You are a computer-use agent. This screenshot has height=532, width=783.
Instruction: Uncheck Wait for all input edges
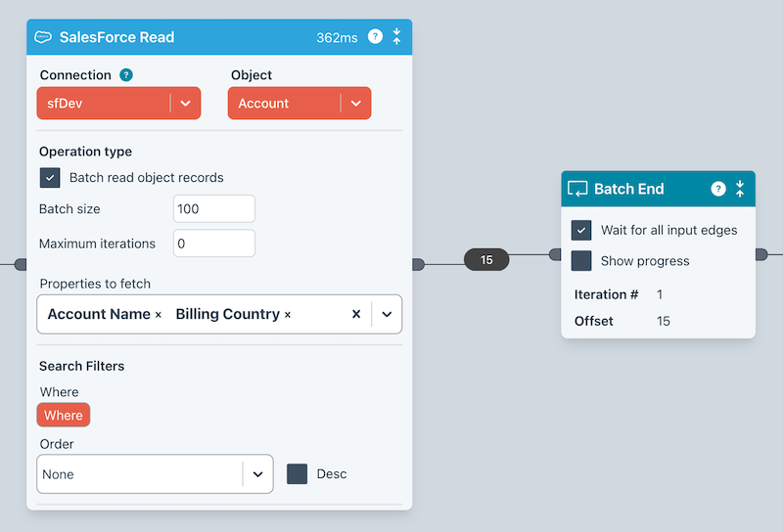(x=581, y=231)
